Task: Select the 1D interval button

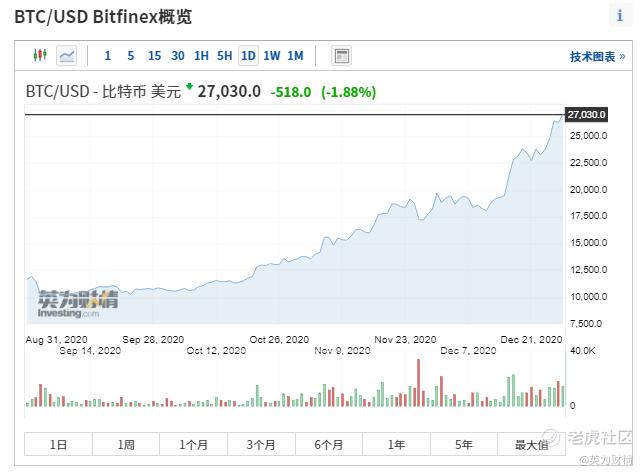Action: point(248,56)
